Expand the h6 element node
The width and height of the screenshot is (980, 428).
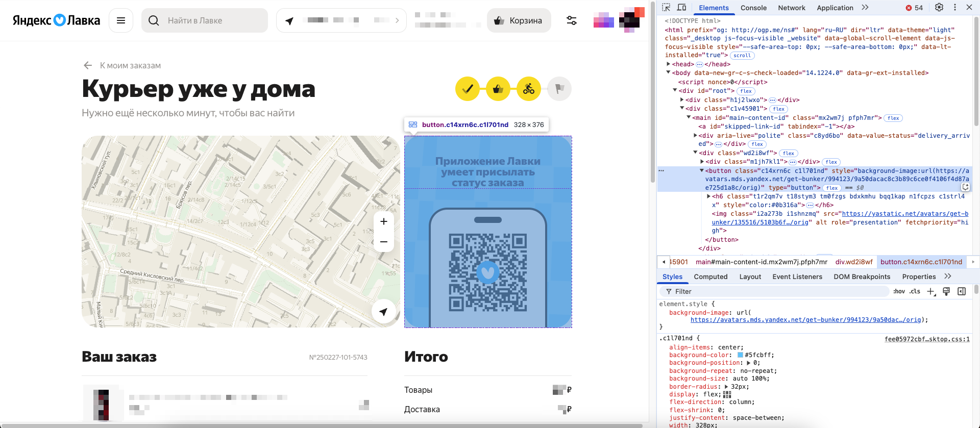[708, 196]
